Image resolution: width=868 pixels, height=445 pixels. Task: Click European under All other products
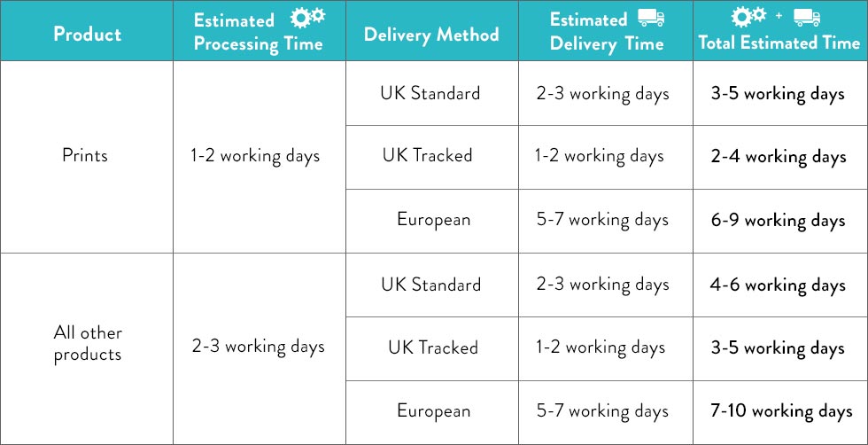[433, 410]
